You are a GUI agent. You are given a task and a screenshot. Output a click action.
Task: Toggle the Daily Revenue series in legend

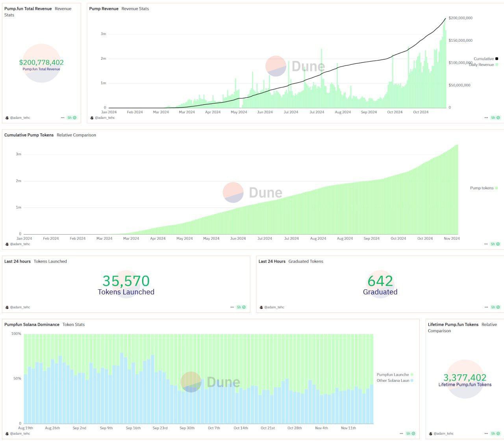484,65
